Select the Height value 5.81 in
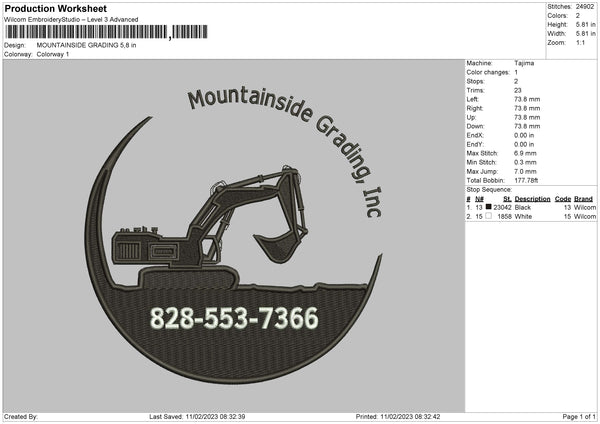 586,24
